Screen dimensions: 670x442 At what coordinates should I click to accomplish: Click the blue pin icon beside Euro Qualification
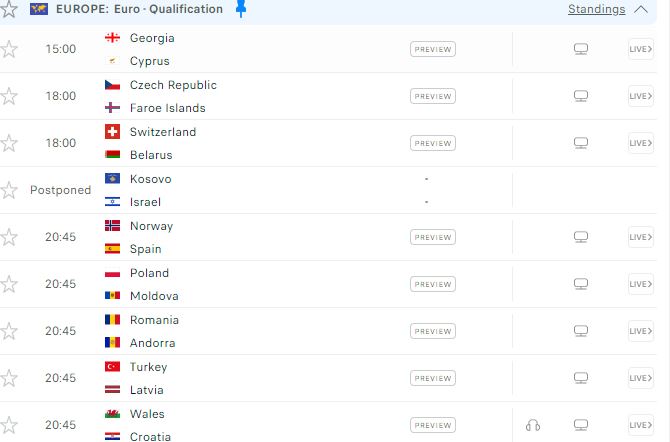(241, 9)
